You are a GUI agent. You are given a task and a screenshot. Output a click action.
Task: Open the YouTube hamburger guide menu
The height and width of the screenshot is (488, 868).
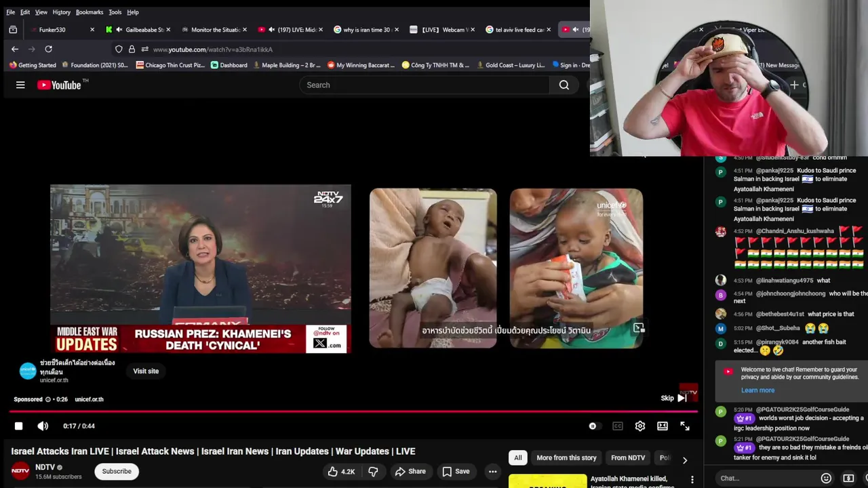pos(20,85)
